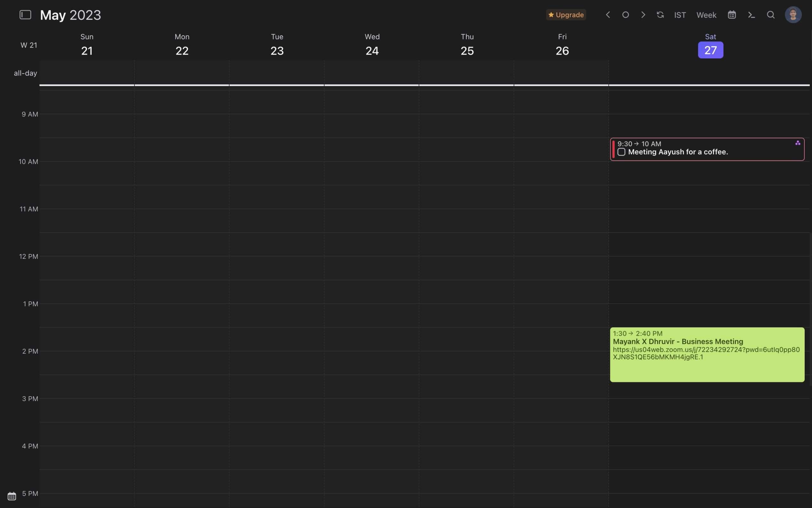
Task: Click the 9:30 → 10 AM time text
Action: [639, 144]
